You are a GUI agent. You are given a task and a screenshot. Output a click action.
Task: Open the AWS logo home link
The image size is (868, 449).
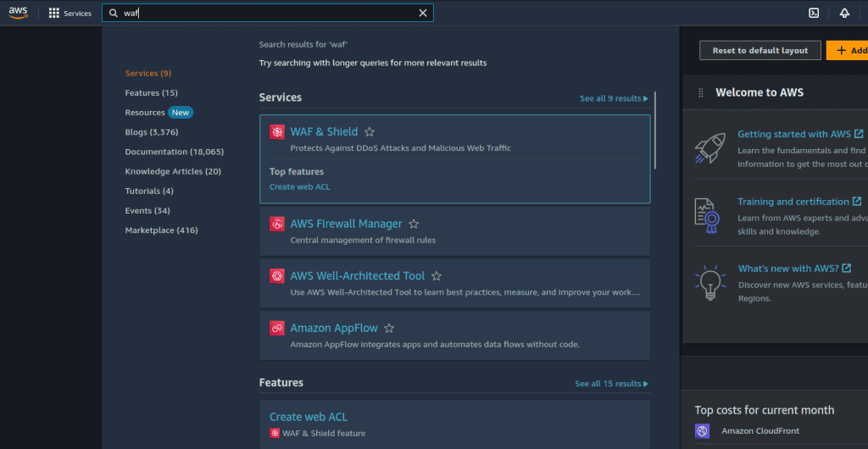pyautogui.click(x=18, y=13)
